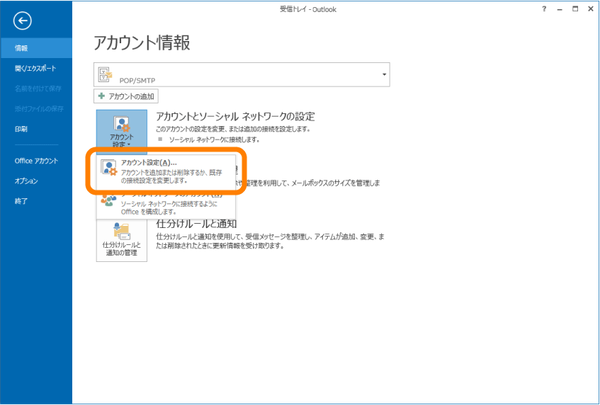The height and width of the screenshot is (405, 600).
Task: Select the social network accounts menu entry
Action: pos(166,204)
